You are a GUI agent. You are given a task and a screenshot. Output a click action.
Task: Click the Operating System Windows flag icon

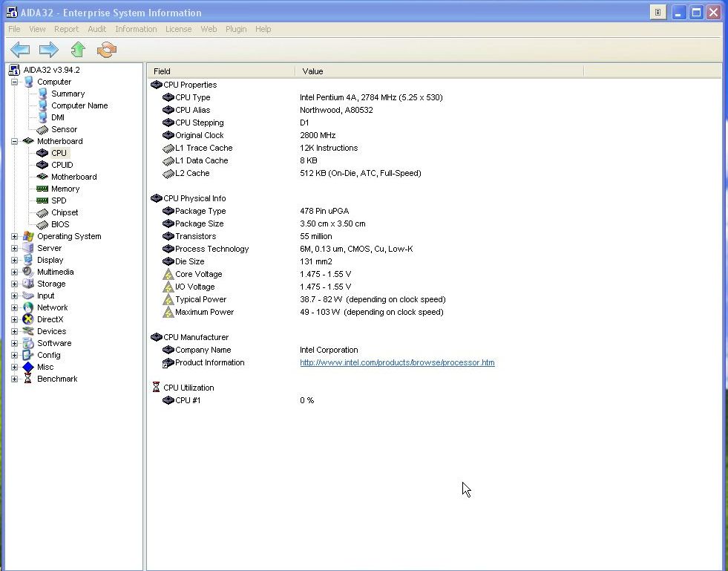pos(28,236)
